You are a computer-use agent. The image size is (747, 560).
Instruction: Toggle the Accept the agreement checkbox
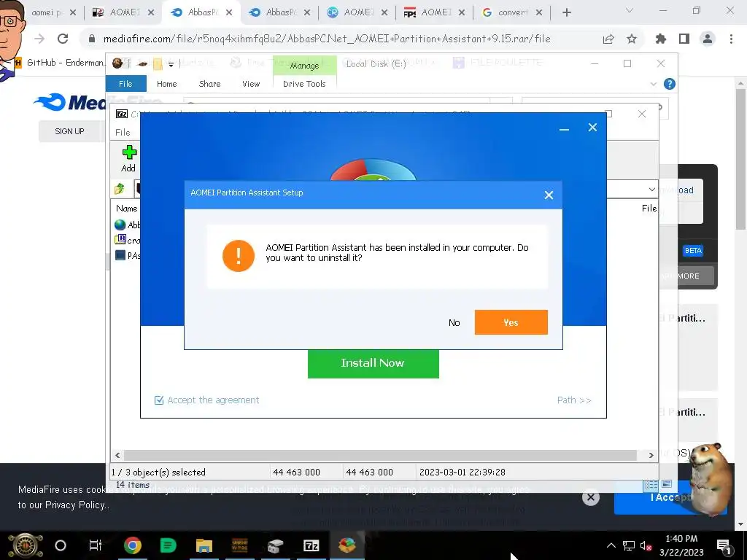[x=159, y=400]
